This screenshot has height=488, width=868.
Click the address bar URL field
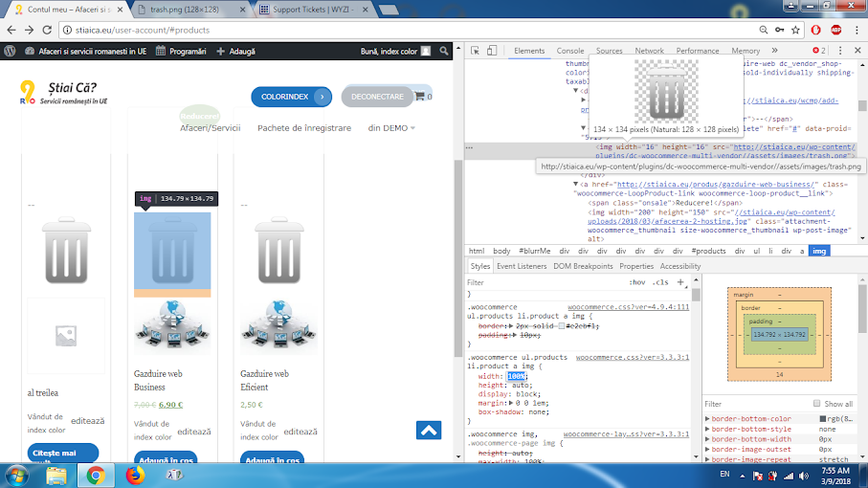point(410,30)
